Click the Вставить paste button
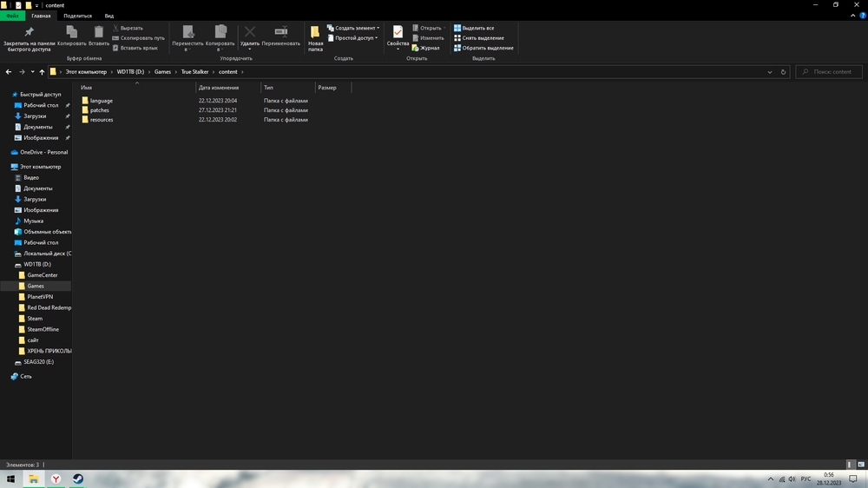This screenshot has height=488, width=868. coord(99,36)
